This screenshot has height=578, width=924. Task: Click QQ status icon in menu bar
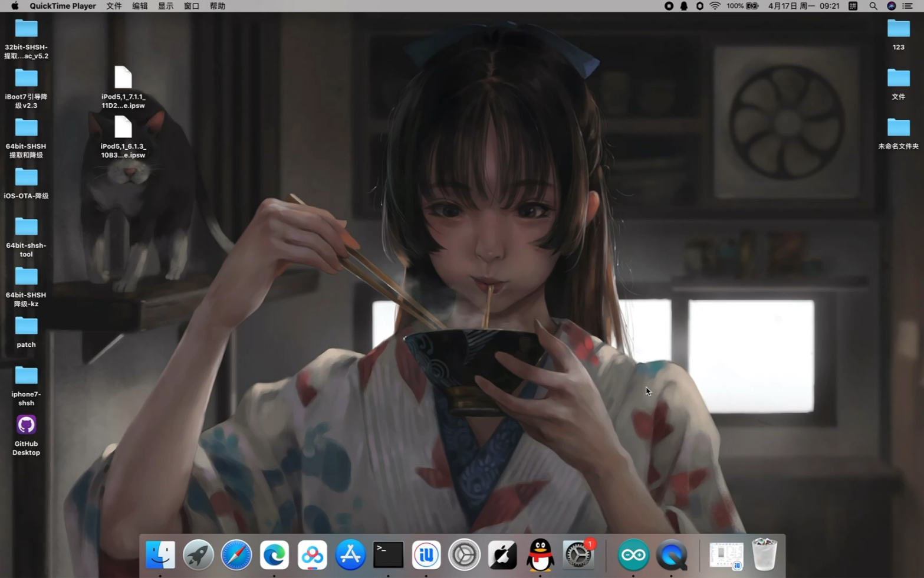pyautogui.click(x=684, y=6)
